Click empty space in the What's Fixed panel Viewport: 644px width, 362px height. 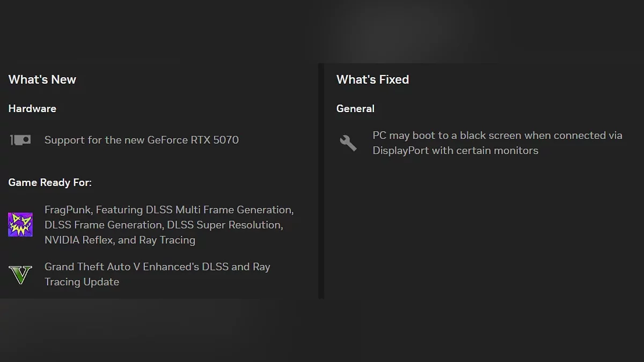point(483,231)
